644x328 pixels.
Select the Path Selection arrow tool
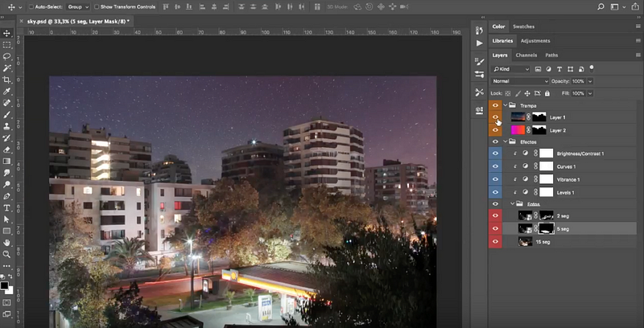(6, 219)
